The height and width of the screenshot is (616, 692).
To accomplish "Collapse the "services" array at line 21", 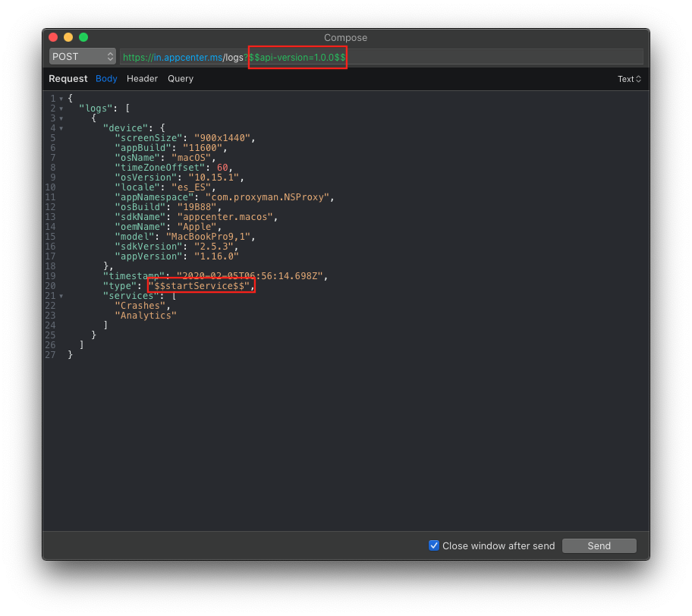I will click(61, 295).
